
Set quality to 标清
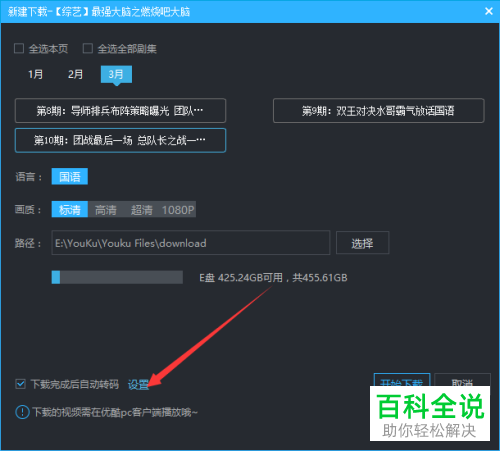(x=70, y=210)
